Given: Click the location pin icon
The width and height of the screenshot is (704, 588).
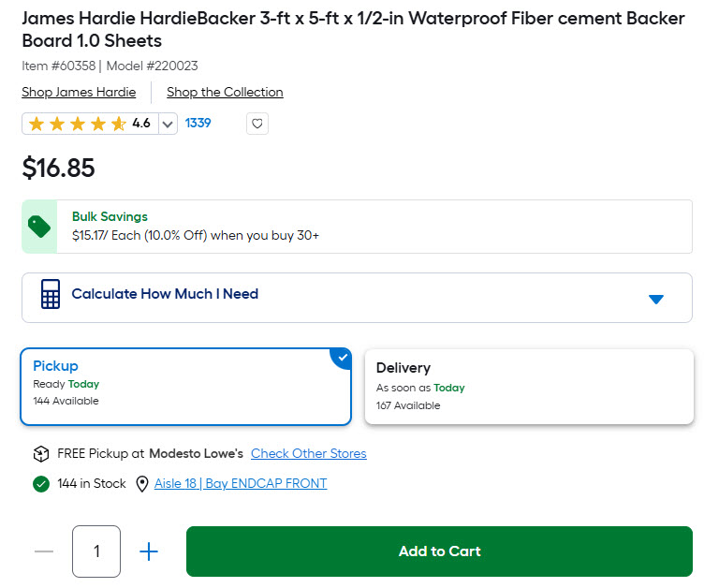Looking at the screenshot, I should click(x=142, y=484).
